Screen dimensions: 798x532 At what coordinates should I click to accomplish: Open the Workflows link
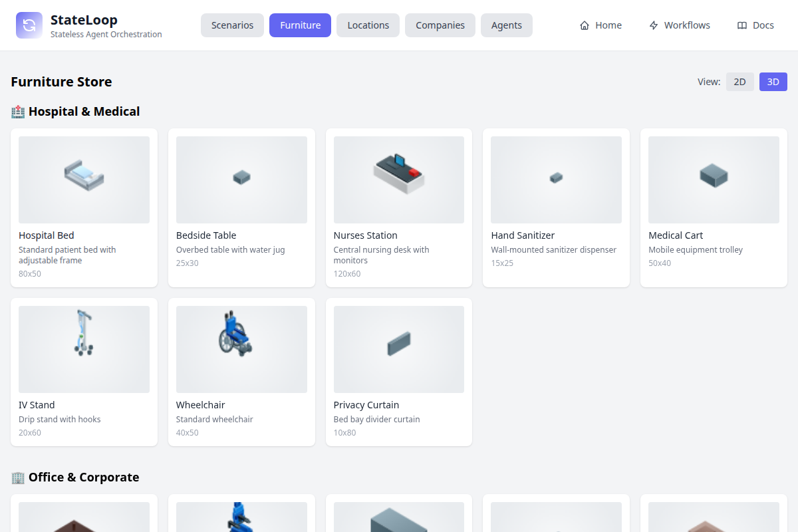click(679, 25)
